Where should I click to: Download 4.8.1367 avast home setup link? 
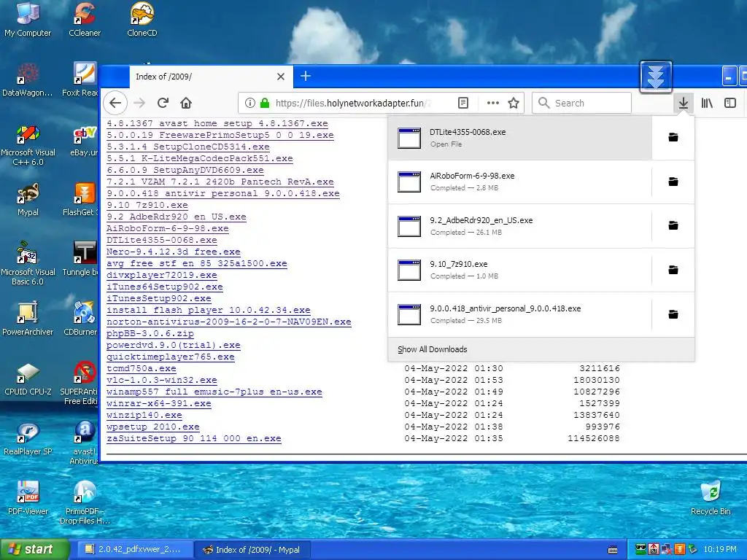(x=217, y=123)
